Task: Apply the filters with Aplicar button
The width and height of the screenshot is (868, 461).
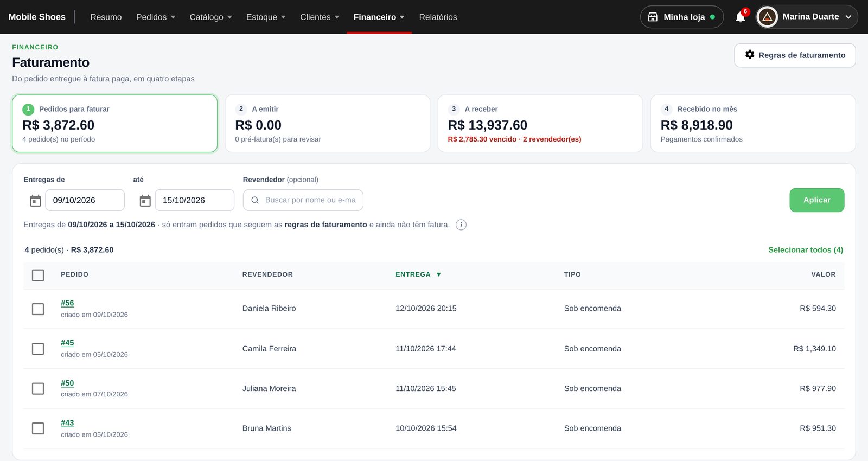Action: tap(816, 200)
